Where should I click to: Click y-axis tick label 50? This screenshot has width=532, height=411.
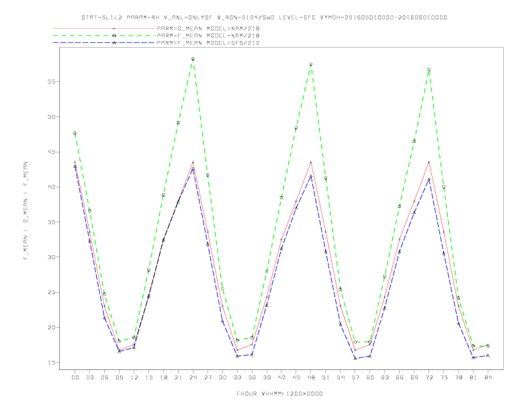point(51,117)
